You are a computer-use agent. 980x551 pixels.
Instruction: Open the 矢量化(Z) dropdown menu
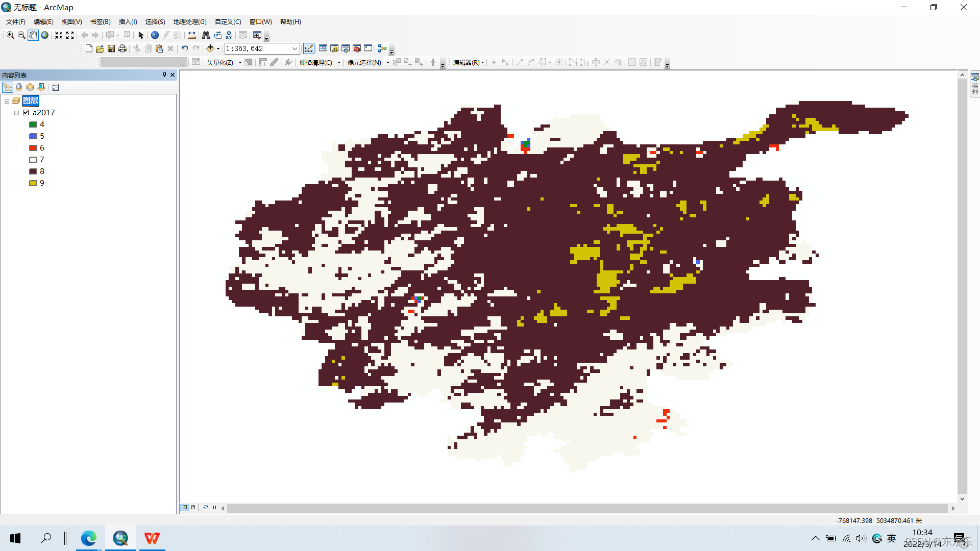pyautogui.click(x=223, y=63)
